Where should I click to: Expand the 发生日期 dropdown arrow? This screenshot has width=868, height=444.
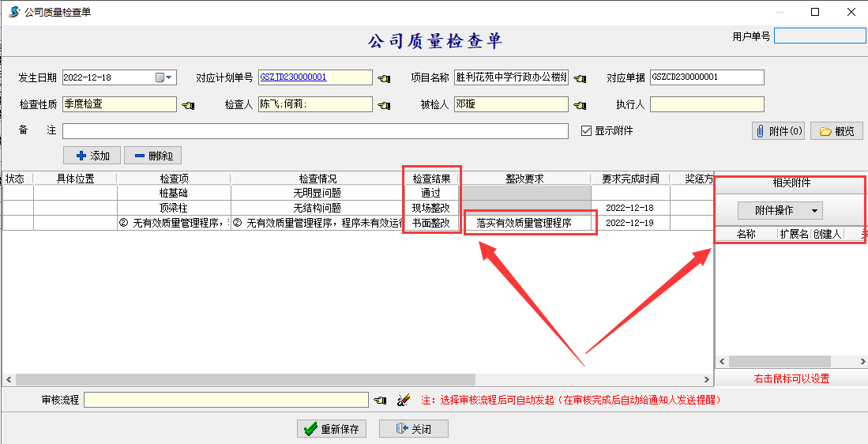tap(169, 77)
